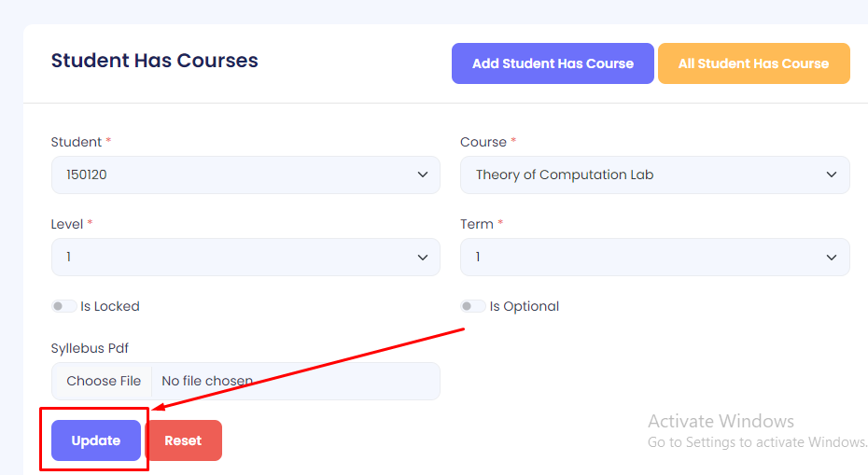Click Choose File for Syllebus Pdf
The height and width of the screenshot is (475, 868).
(x=104, y=381)
